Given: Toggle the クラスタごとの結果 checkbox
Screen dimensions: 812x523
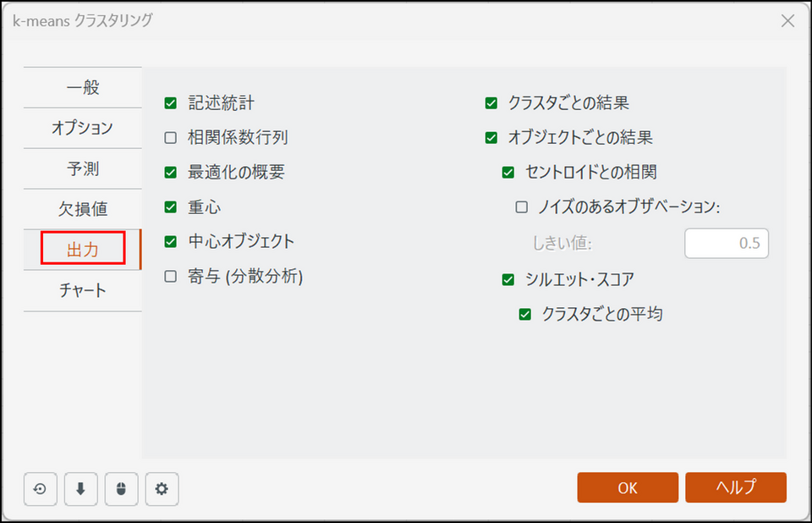Looking at the screenshot, I should (x=491, y=103).
